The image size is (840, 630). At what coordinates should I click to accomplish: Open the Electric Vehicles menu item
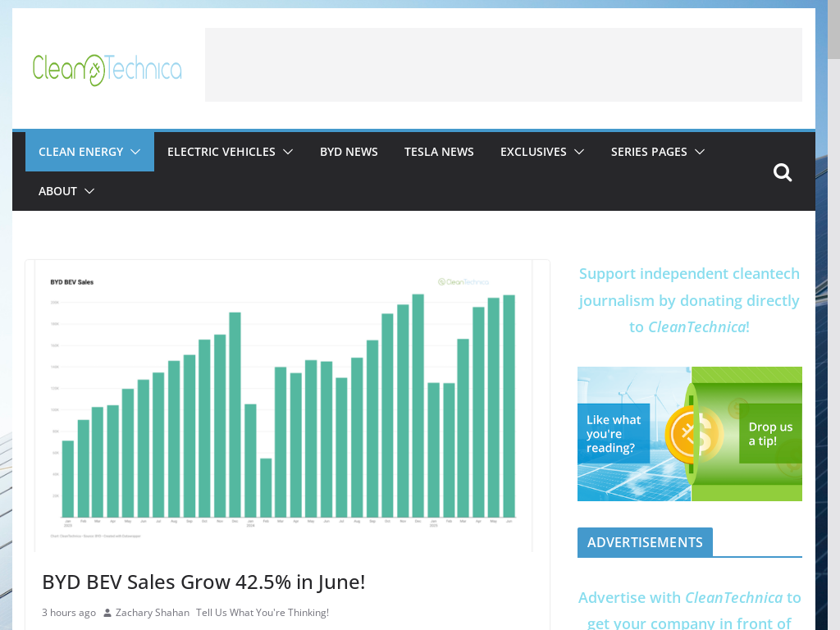point(221,152)
